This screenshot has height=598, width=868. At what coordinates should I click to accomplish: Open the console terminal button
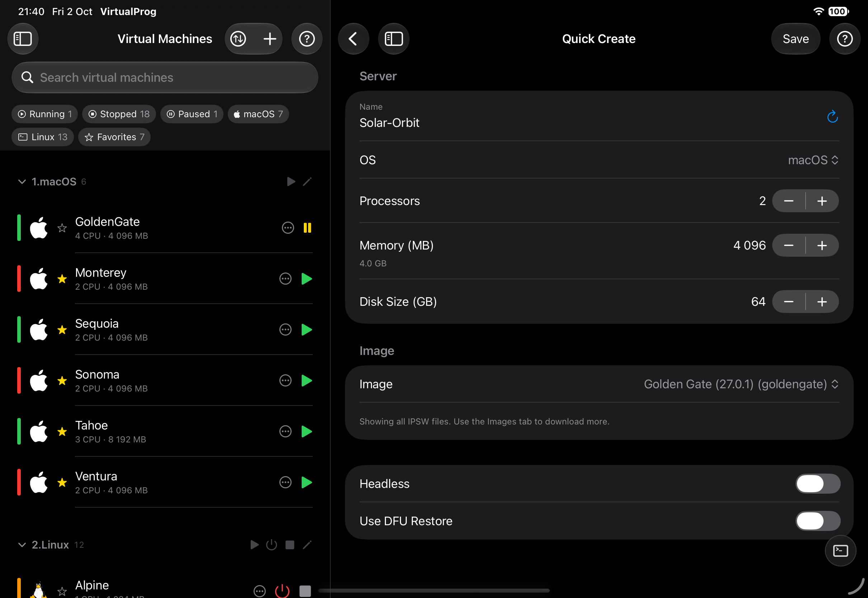pos(840,550)
